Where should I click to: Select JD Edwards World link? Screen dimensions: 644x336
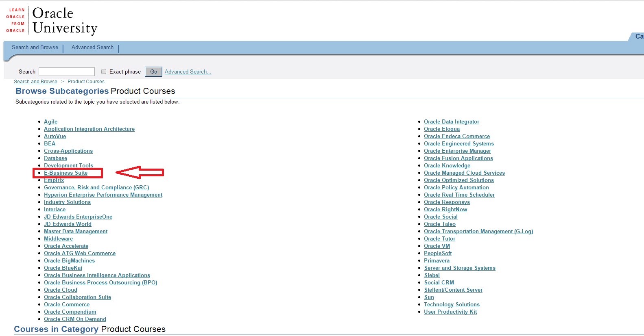(x=68, y=224)
